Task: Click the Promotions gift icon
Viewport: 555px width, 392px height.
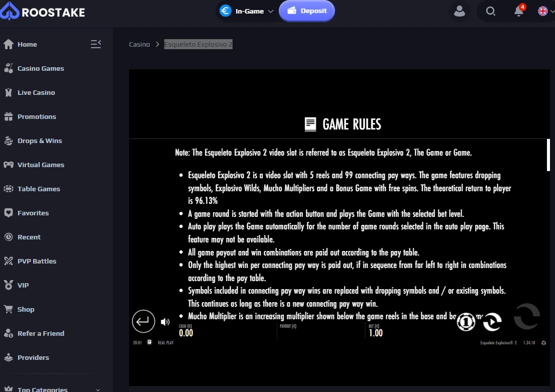Action: pyautogui.click(x=9, y=116)
